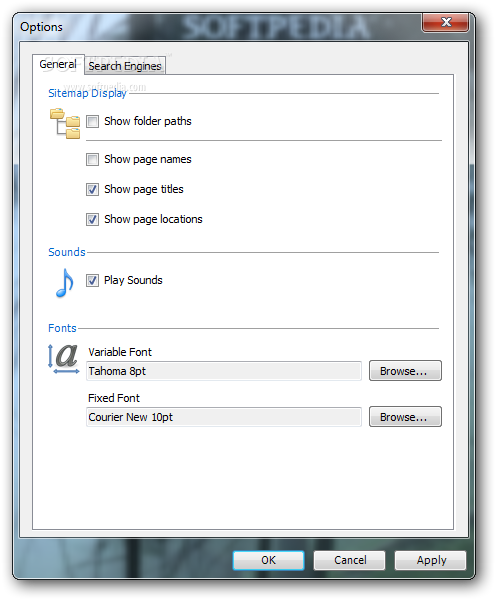Disable the Play Sounds checkbox
496x600 pixels.
pos(92,280)
